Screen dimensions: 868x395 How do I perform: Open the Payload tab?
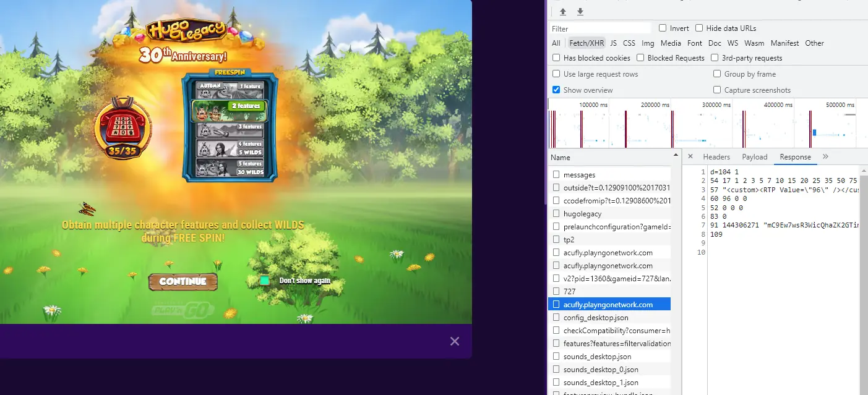point(755,157)
